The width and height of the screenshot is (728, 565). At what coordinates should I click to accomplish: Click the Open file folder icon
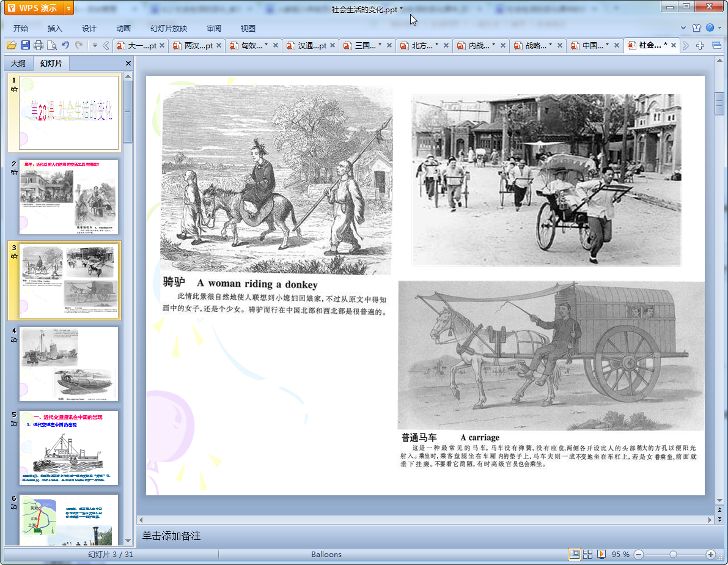(12, 45)
